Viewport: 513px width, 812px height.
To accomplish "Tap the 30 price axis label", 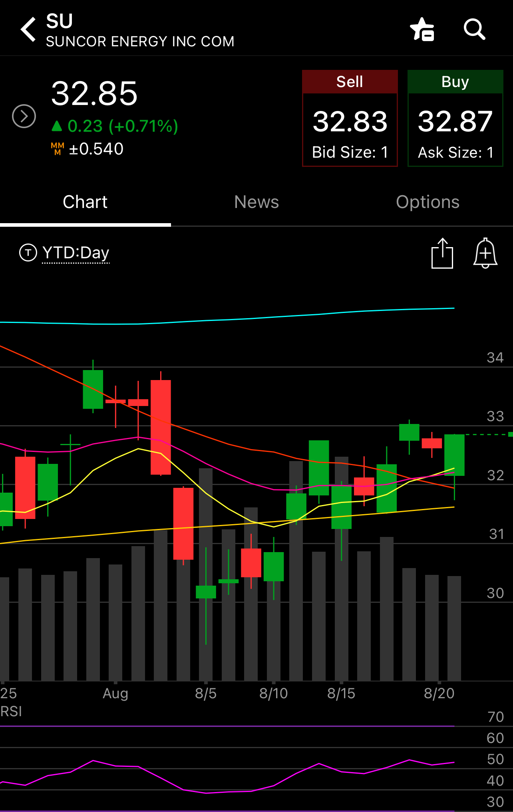I will 495,593.
